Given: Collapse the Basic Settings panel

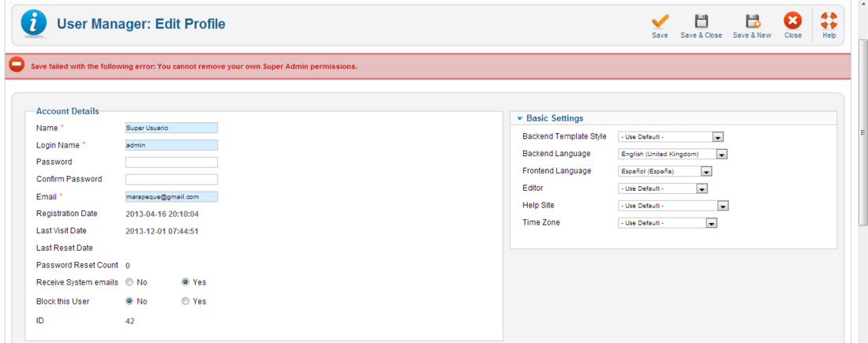Looking at the screenshot, I should (x=520, y=119).
